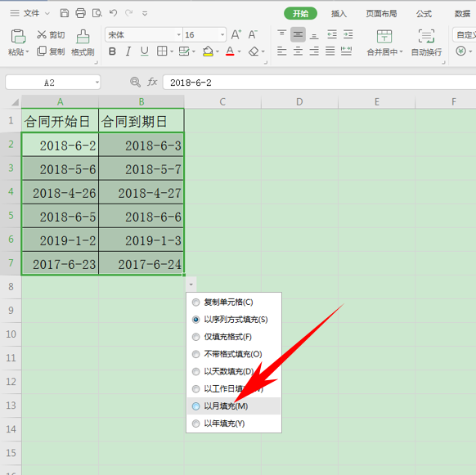This screenshot has height=475, width=476.
Task: Click the zoom magnifier beside fx
Action: 135,82
